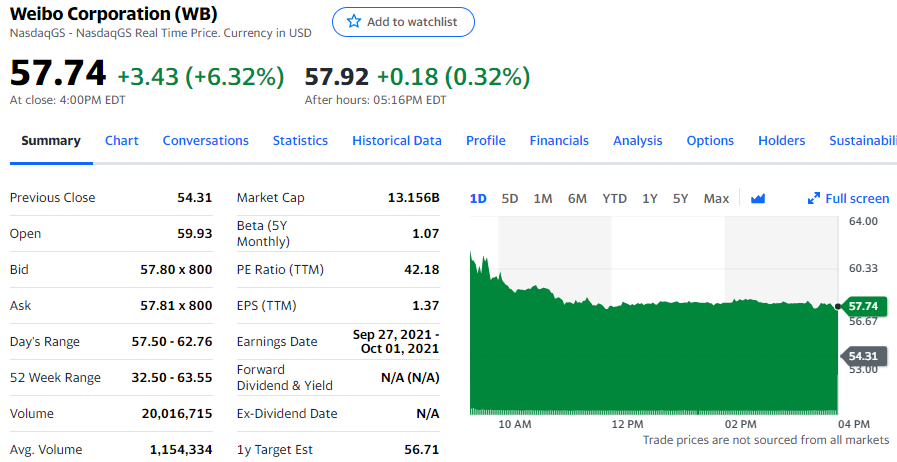Click the Ask value 57.81 x 800
This screenshot has height=462, width=897.
point(176,305)
